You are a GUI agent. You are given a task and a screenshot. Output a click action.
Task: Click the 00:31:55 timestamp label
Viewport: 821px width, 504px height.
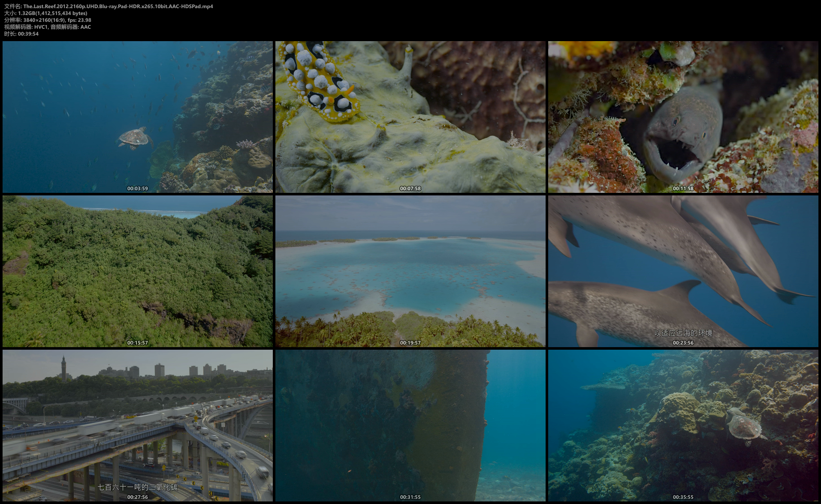point(410,497)
